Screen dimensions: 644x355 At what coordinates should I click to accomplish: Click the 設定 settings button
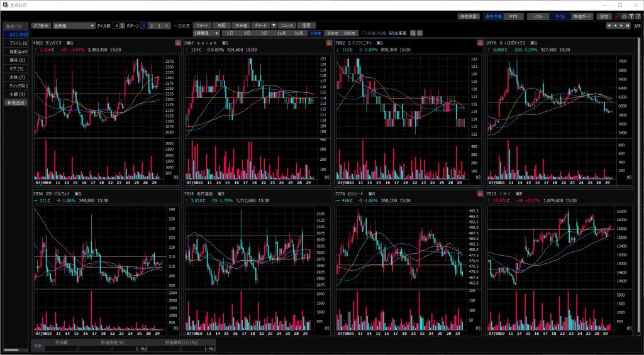604,16
